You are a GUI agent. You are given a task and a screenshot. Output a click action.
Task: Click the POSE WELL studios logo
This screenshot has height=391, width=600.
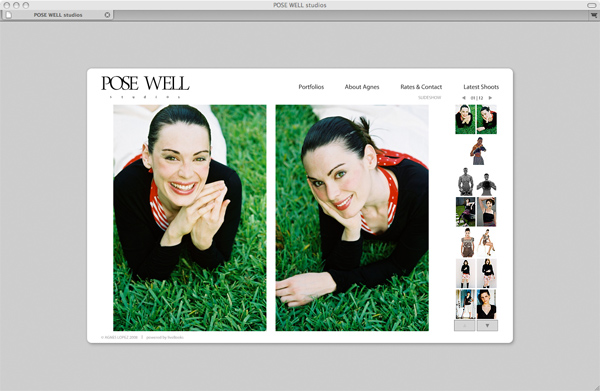coord(145,87)
